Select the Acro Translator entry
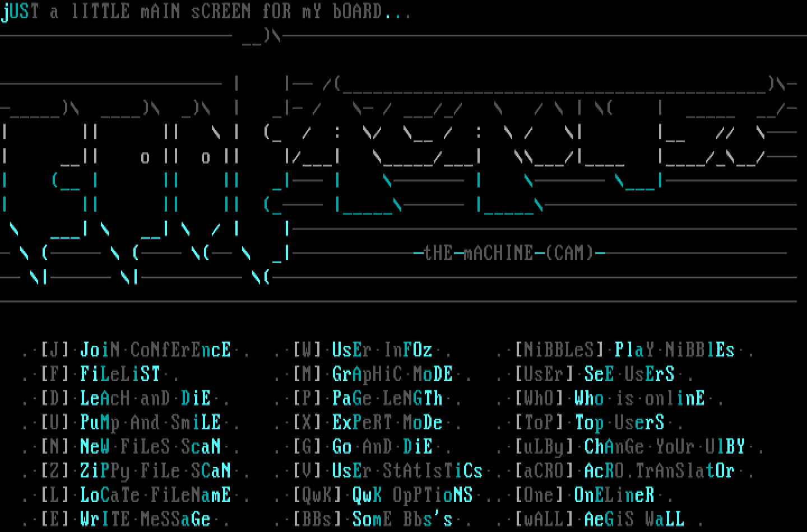Viewport: 807px width, 532px height. pyautogui.click(x=659, y=470)
